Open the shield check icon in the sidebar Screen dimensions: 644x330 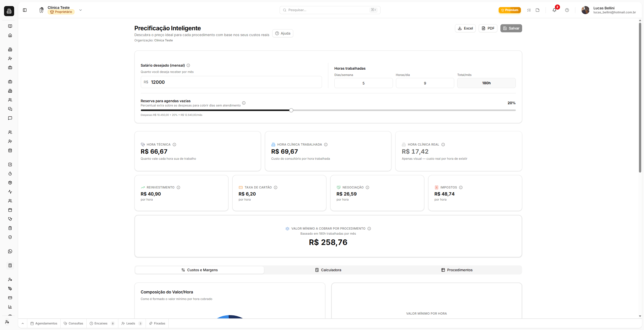click(x=10, y=237)
